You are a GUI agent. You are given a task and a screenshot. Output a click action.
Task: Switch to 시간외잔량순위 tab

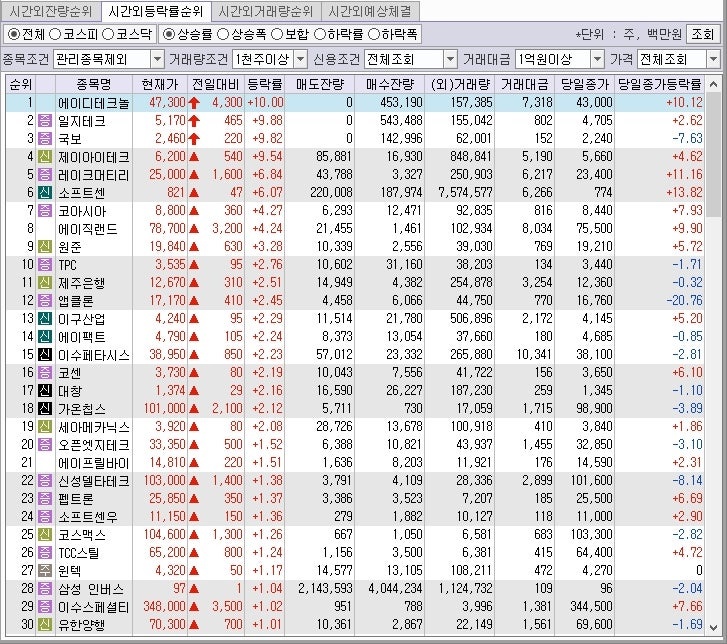pyautogui.click(x=51, y=11)
